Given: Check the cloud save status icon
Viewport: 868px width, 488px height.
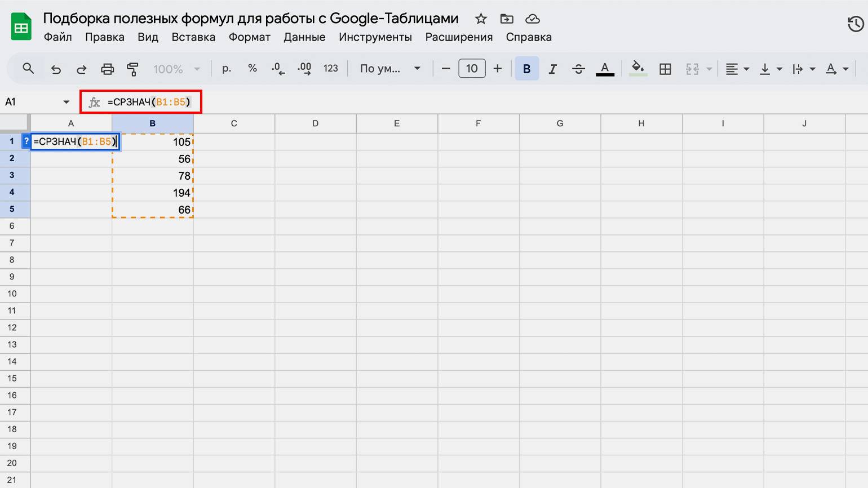Looking at the screenshot, I should 533,19.
